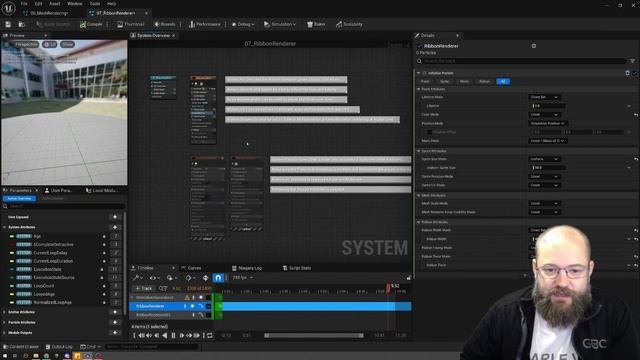Screen dimensions: 640x360
Task: Open the Edit menu
Action: point(38,4)
